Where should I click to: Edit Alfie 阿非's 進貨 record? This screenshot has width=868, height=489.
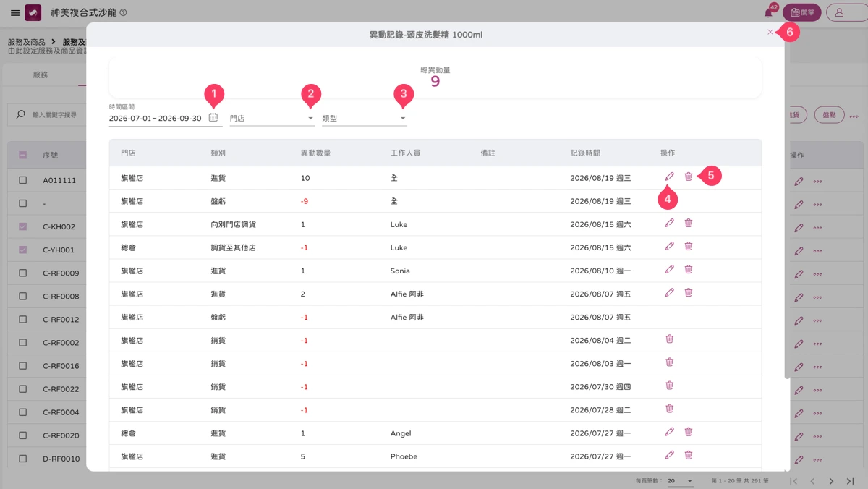pos(670,292)
